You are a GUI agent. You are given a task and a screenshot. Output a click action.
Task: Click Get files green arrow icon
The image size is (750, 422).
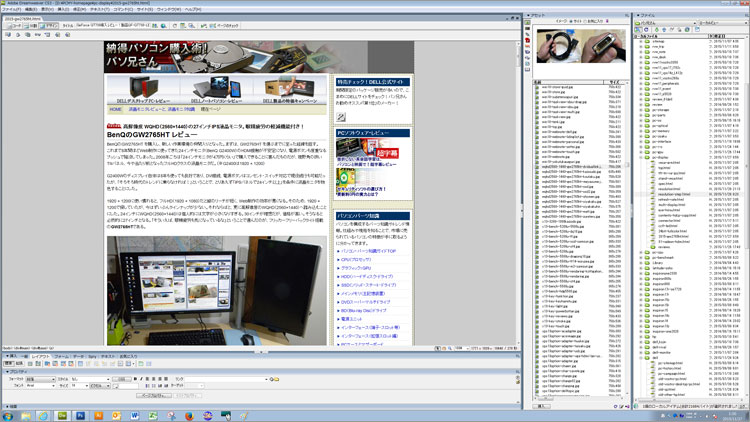pyautogui.click(x=657, y=30)
